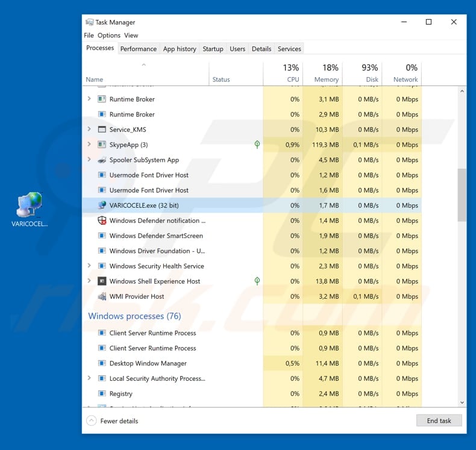Image resolution: width=476 pixels, height=450 pixels.
Task: Open the File menu
Action: 89,35
